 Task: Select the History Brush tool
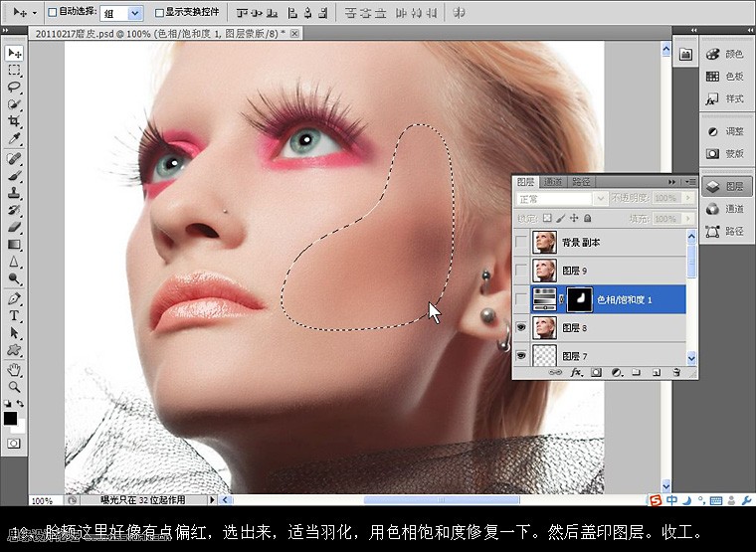point(14,210)
